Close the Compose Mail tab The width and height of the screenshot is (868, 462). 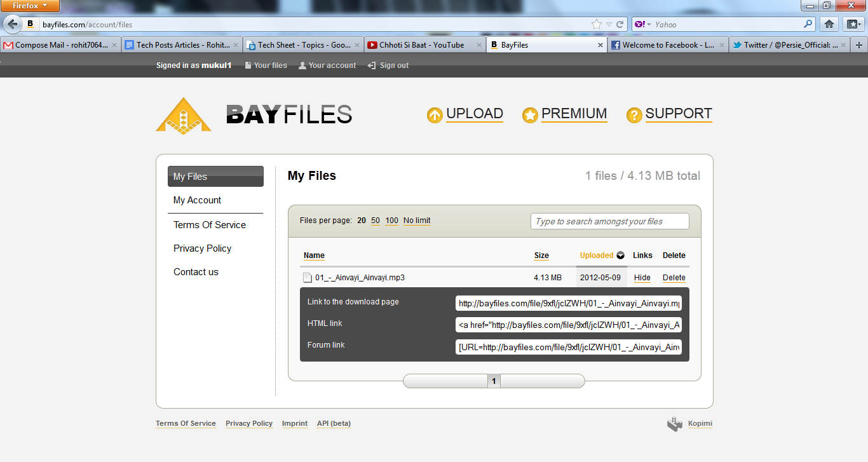pyautogui.click(x=114, y=45)
